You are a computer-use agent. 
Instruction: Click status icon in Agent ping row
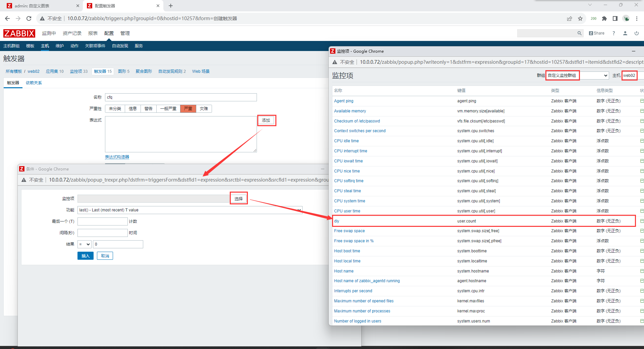(642, 101)
